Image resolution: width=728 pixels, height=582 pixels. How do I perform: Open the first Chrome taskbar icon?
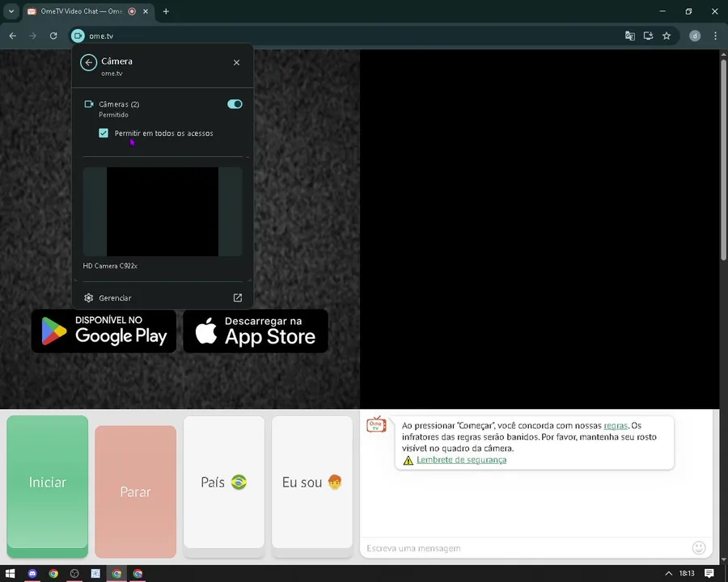tap(53, 574)
